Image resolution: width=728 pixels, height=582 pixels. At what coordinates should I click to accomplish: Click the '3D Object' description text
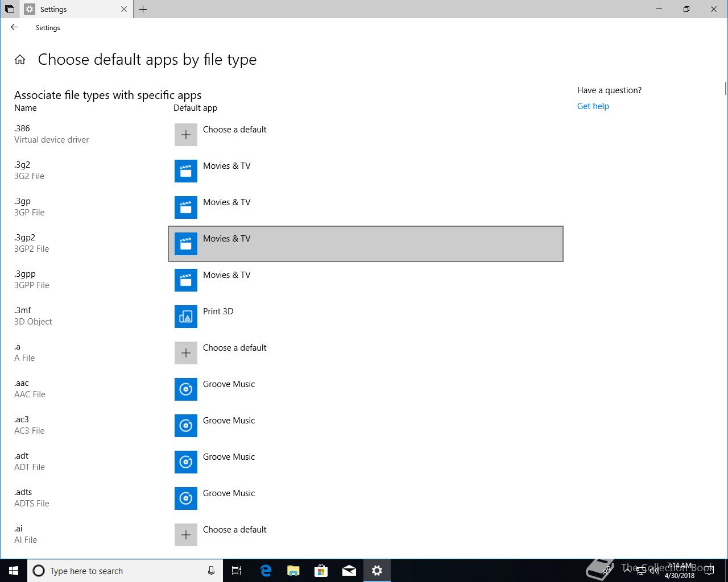[33, 322]
